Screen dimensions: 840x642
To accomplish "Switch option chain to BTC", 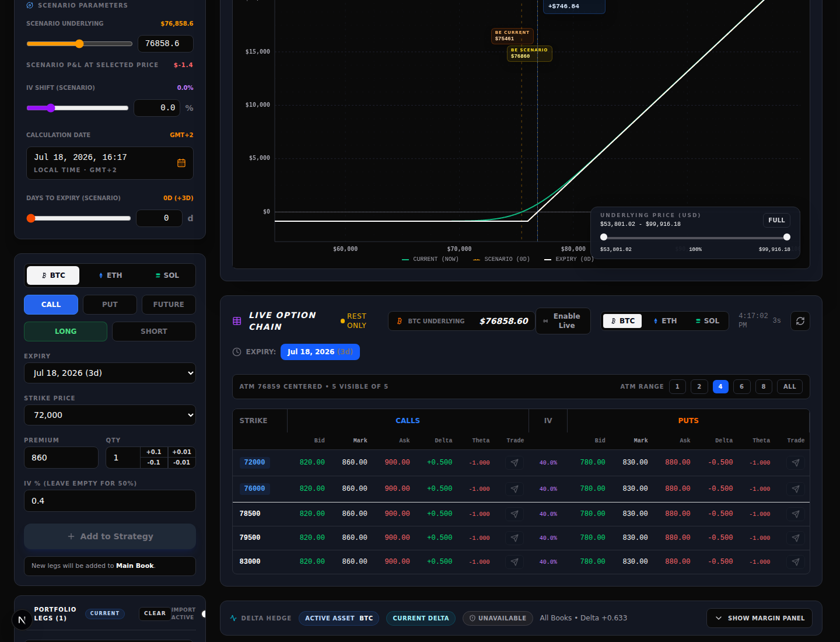I will coord(622,321).
